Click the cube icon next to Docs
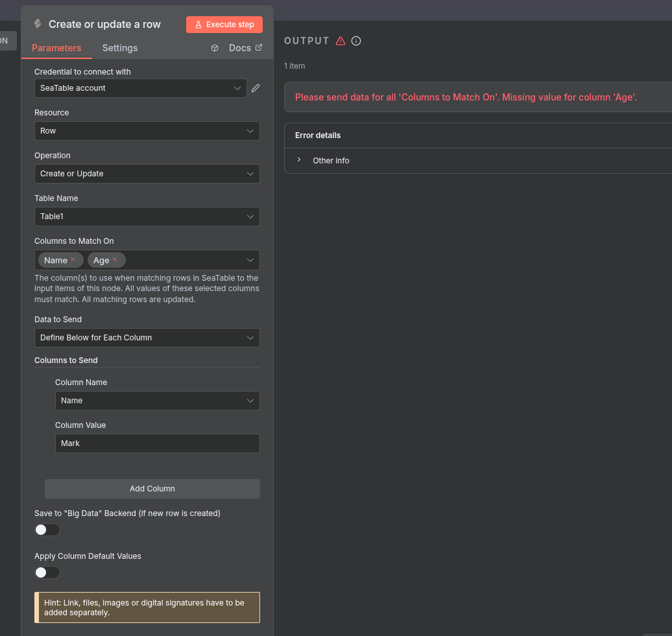This screenshot has width=672, height=636. (x=215, y=48)
